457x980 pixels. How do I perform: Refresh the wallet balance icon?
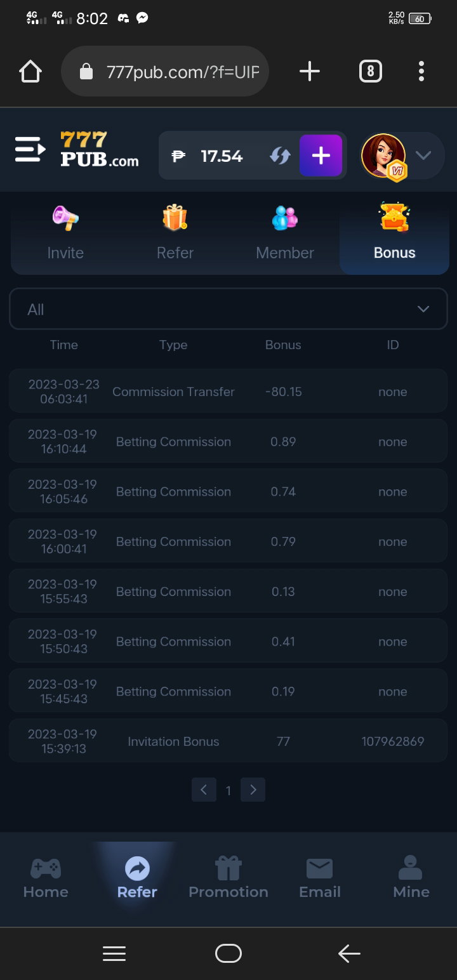[280, 156]
